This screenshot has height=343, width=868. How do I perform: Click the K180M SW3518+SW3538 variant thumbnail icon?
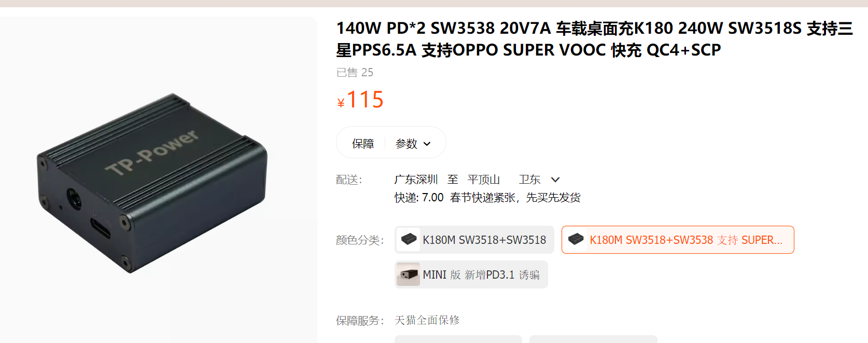click(576, 240)
